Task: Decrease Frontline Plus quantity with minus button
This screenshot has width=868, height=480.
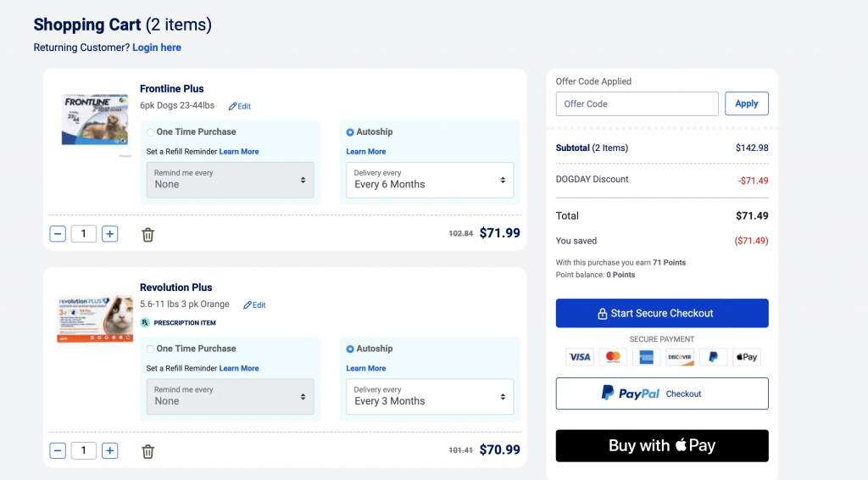Action: (x=58, y=234)
